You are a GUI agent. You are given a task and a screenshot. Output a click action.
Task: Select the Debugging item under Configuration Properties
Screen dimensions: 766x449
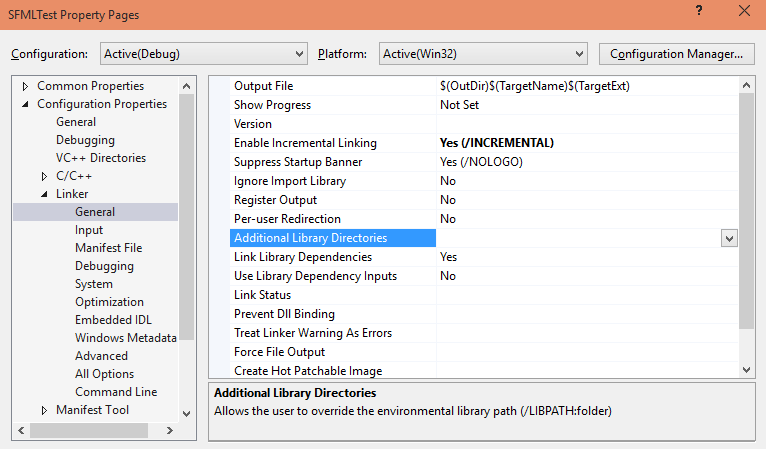tap(85, 140)
